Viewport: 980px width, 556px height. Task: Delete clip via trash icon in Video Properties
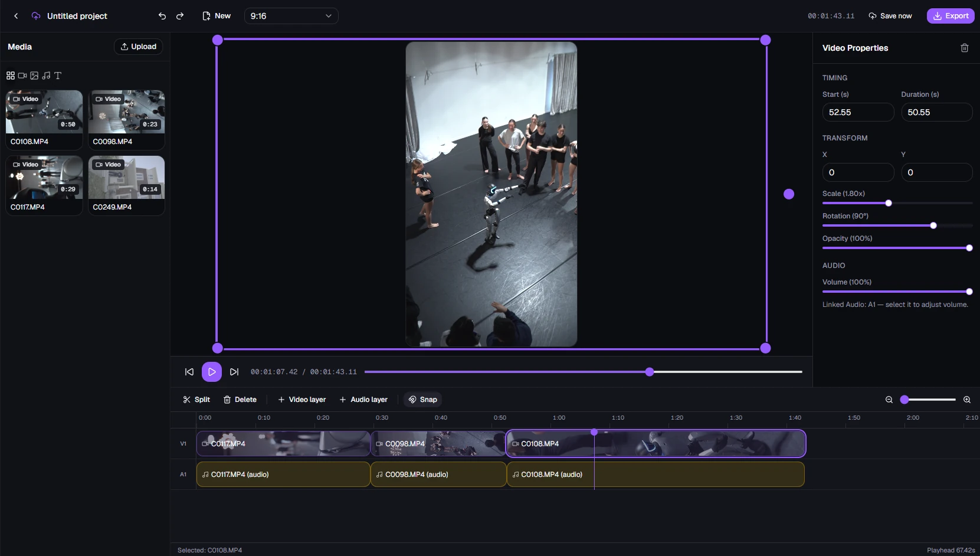[x=965, y=48]
